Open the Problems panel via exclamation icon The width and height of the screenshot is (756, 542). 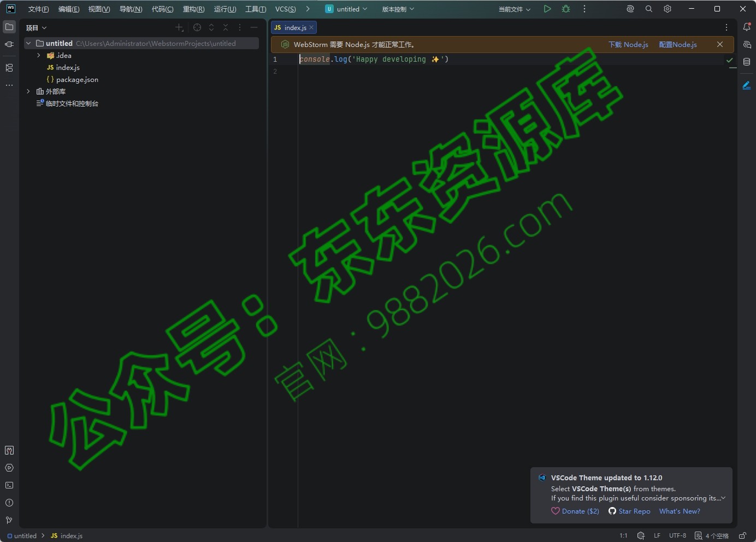click(x=9, y=503)
